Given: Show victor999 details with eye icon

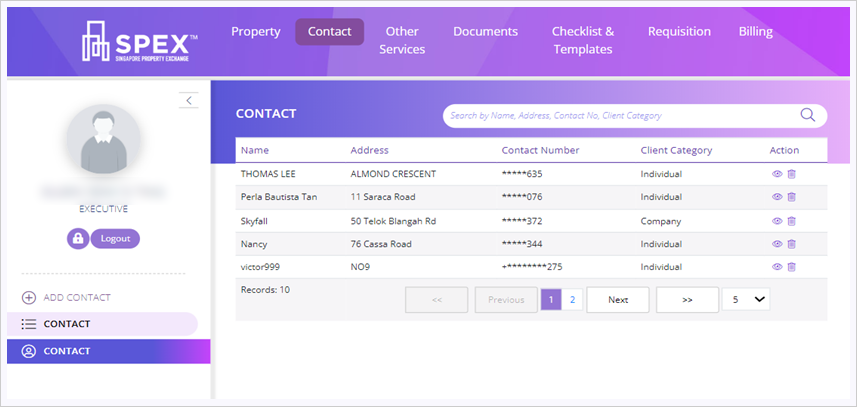Looking at the screenshot, I should point(776,267).
